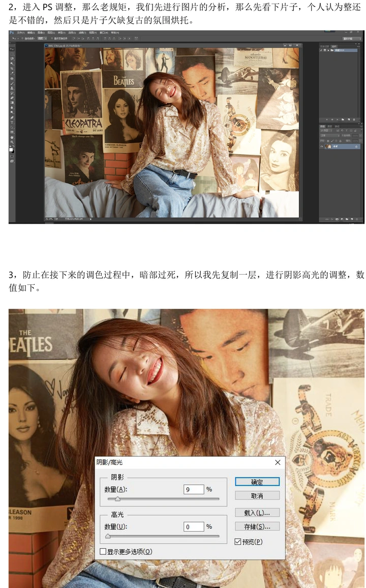Click the IMG_5764.jpg document tab
The image size is (366, 588).
pos(65,45)
